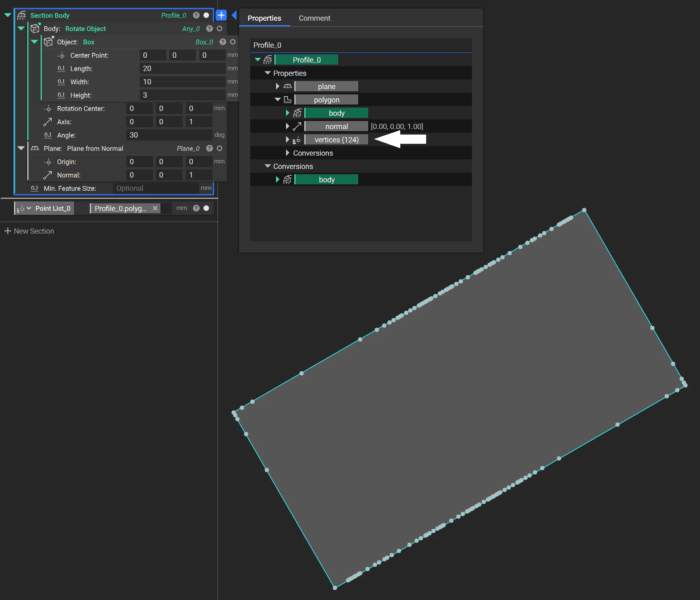Screen dimensions: 700x600
Task: Click the point list icon beside Point List_0
Action: pos(20,208)
